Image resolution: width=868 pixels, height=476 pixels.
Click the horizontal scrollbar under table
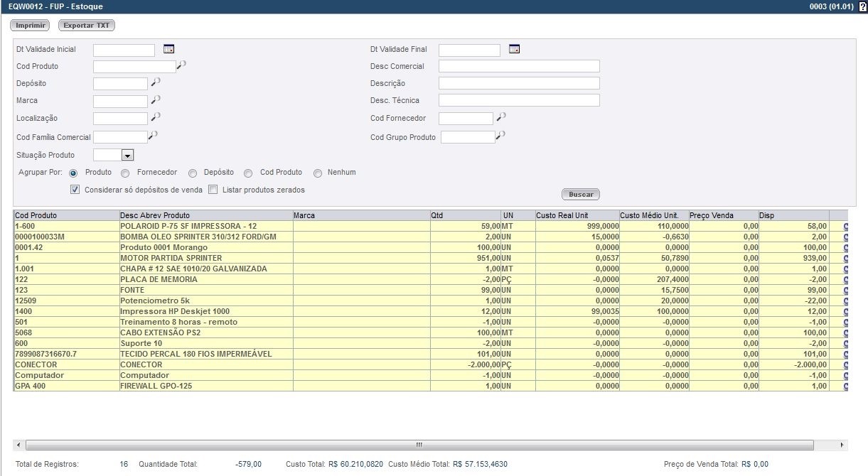(x=419, y=445)
